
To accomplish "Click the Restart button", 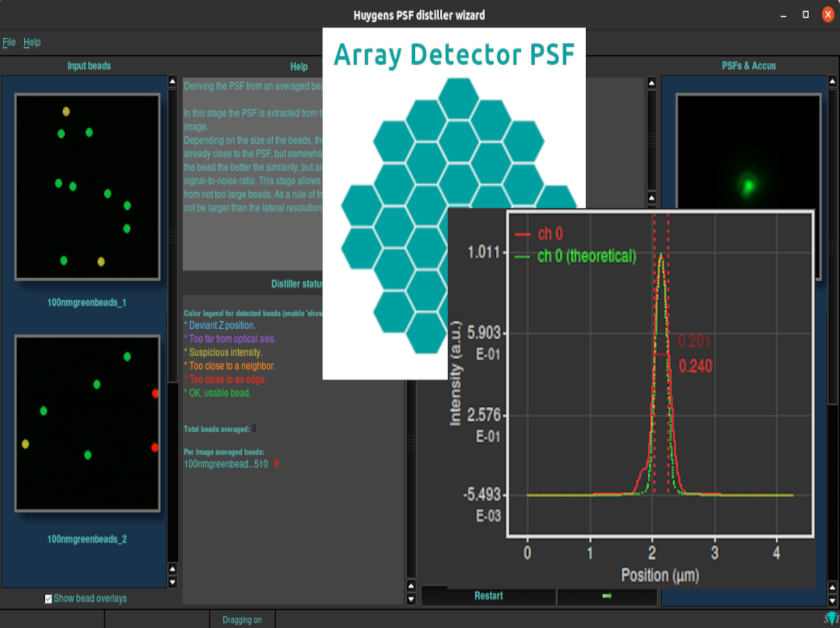I will [x=488, y=596].
